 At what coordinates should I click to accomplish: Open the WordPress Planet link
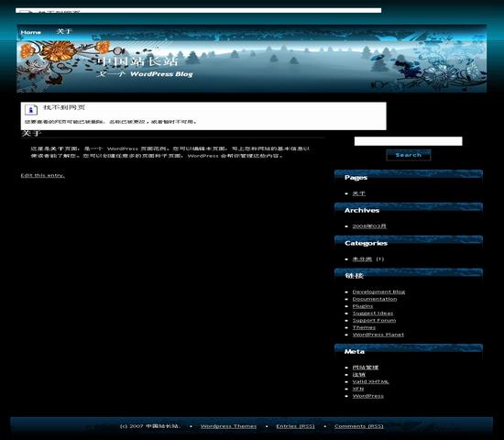tap(378, 335)
